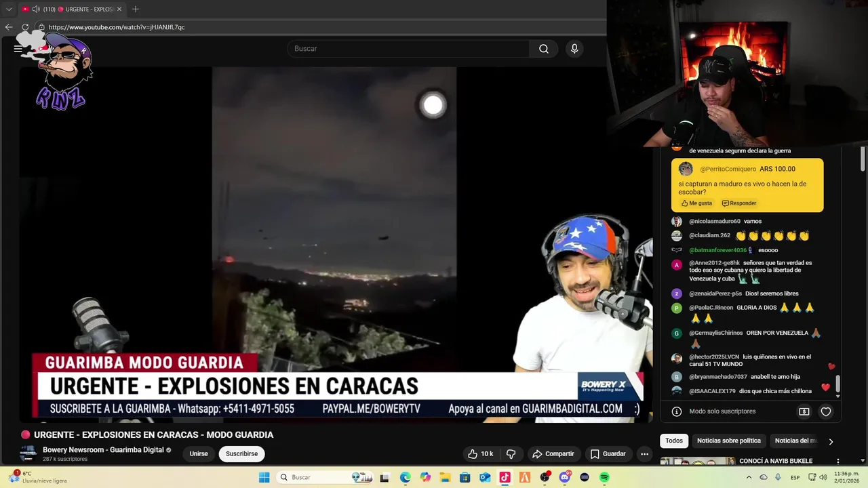Open the Bowery Newsroom channel avatar
Screen dimensions: 868x488
(28, 453)
